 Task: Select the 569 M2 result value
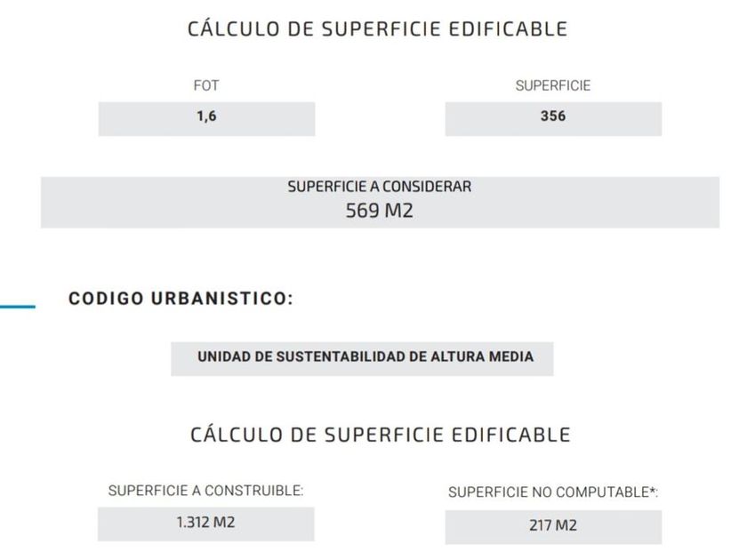379,212
